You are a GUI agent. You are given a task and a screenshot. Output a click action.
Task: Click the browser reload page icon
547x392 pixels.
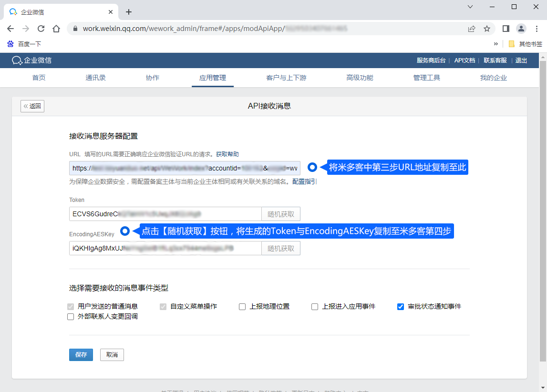coord(41,29)
